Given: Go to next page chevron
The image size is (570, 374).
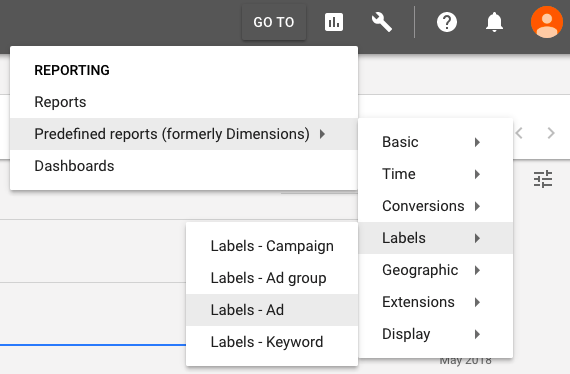Looking at the screenshot, I should [x=551, y=133].
